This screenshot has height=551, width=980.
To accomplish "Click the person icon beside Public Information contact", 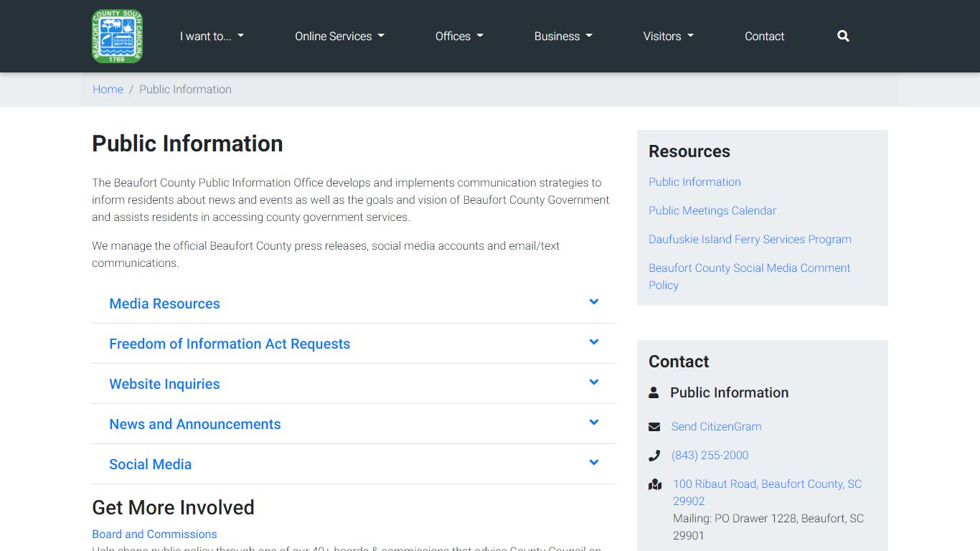I will click(x=654, y=392).
